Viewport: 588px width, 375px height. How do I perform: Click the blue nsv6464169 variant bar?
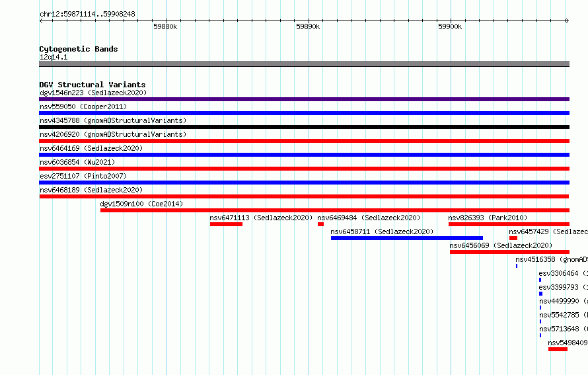point(304,155)
